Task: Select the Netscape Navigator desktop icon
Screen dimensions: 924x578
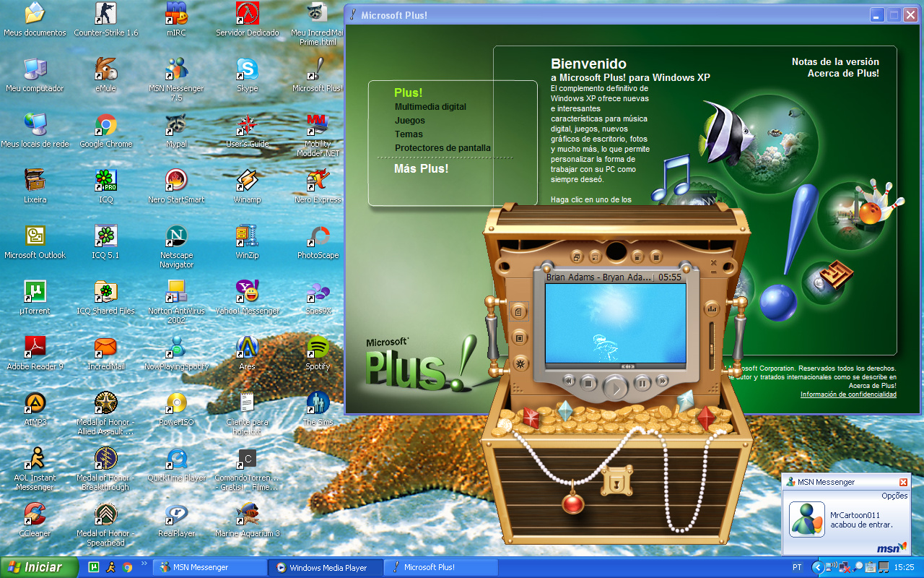Action: tap(177, 246)
